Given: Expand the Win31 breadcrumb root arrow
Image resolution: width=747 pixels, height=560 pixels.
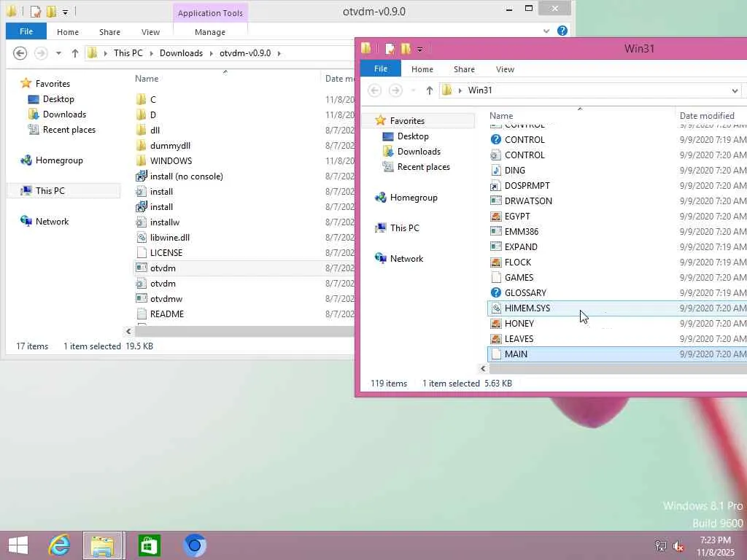Looking at the screenshot, I should point(460,90).
